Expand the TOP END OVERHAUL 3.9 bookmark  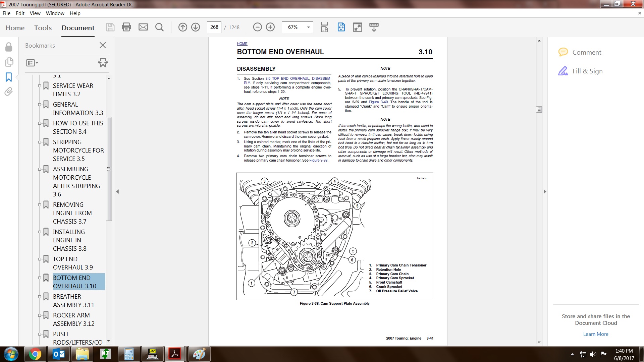pos(39,259)
